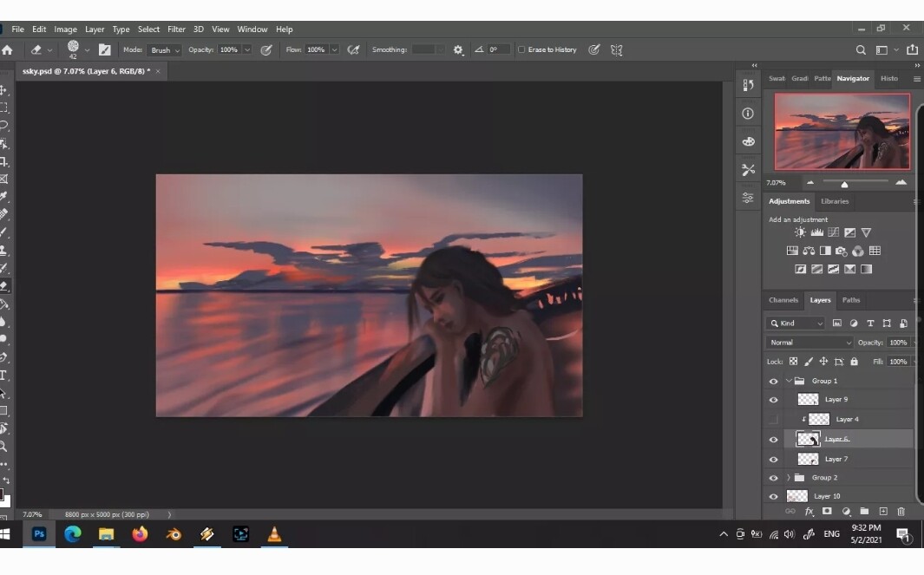
Task: Select Layer 7 thumbnail in Layers panel
Action: tap(808, 459)
